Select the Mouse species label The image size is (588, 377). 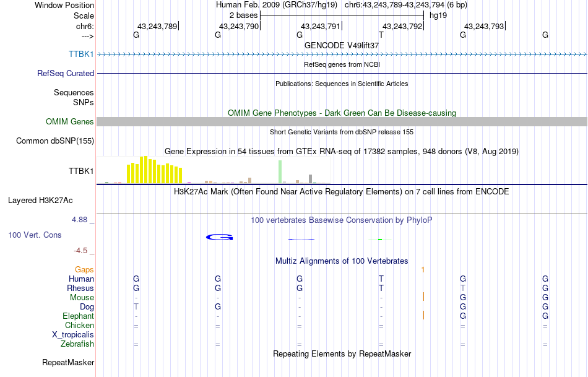click(82, 298)
